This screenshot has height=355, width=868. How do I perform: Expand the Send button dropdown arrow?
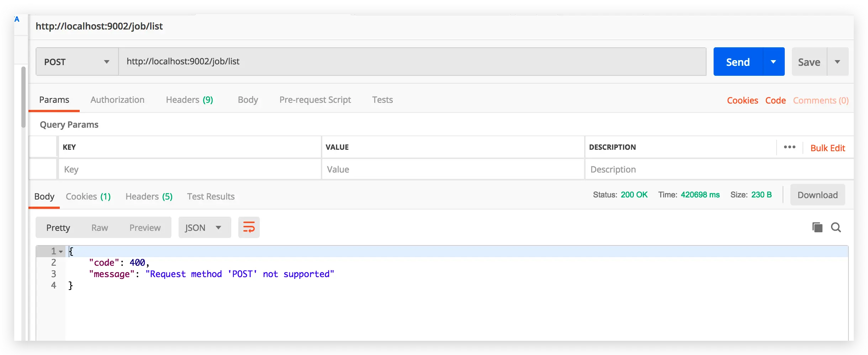pyautogui.click(x=773, y=62)
